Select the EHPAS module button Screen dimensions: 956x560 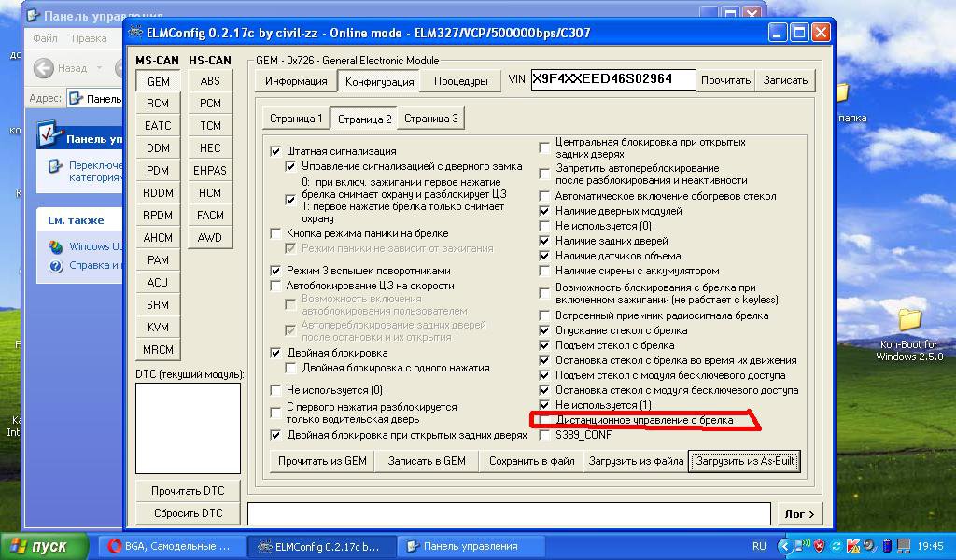[210, 171]
